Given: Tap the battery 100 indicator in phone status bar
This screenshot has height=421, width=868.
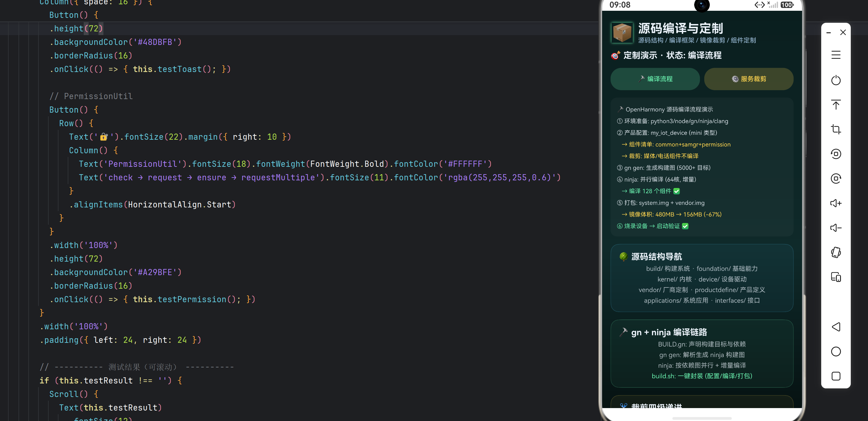Looking at the screenshot, I should [x=787, y=5].
